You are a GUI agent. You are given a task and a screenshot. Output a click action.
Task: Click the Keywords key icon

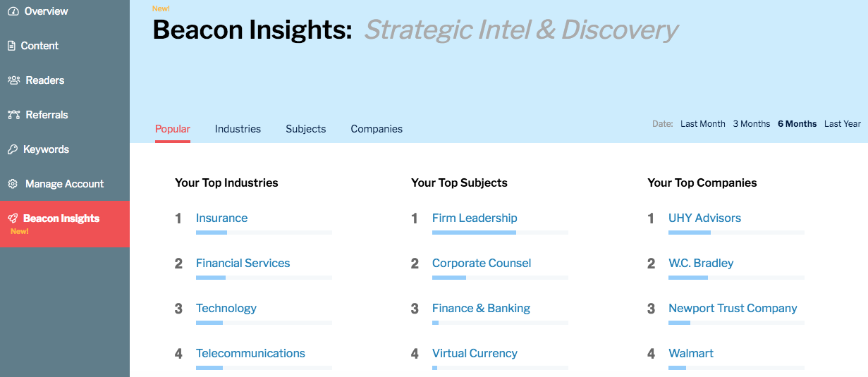pos(12,149)
